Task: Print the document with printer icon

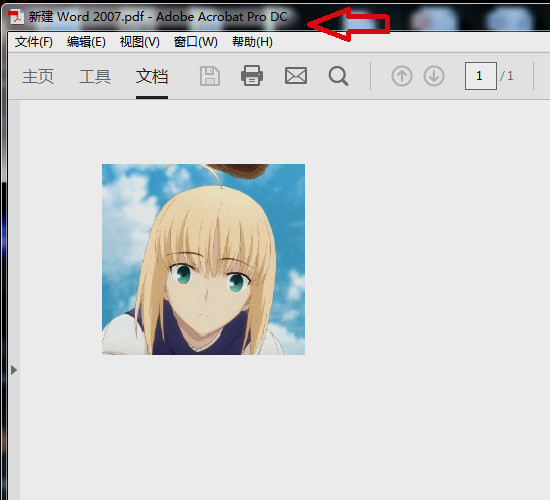Action: [252, 75]
